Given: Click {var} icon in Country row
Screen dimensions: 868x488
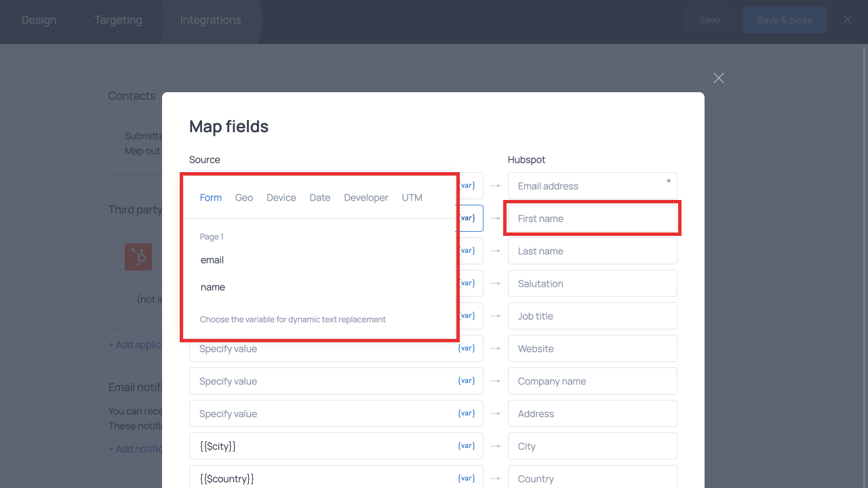Looking at the screenshot, I should 467,479.
